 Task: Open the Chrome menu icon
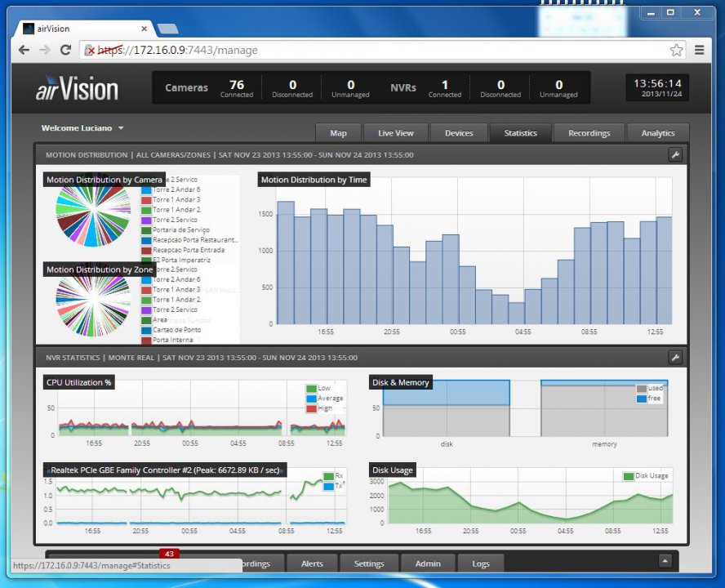[700, 51]
